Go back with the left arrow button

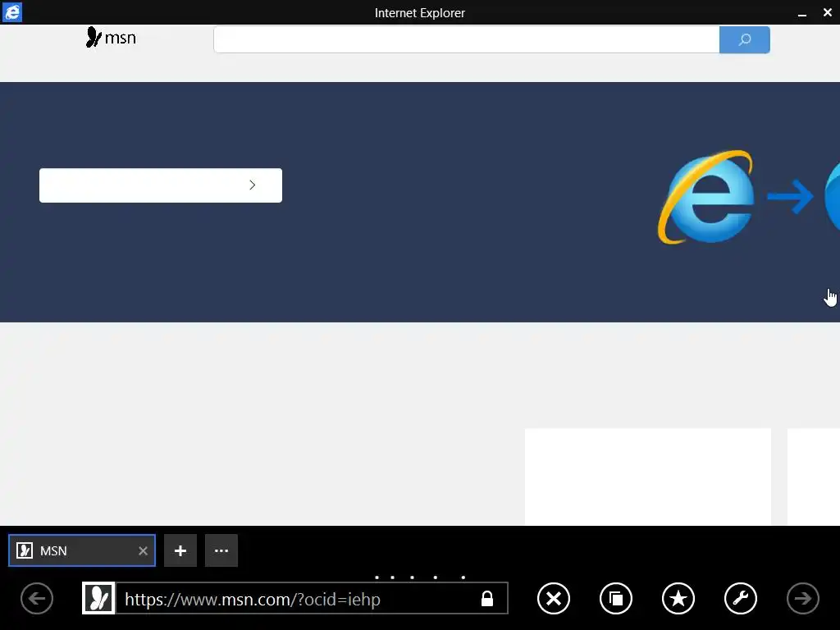(37, 598)
